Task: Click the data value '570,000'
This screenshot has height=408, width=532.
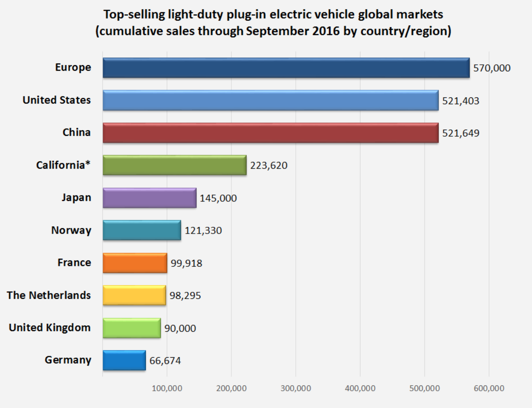Action: [492, 68]
